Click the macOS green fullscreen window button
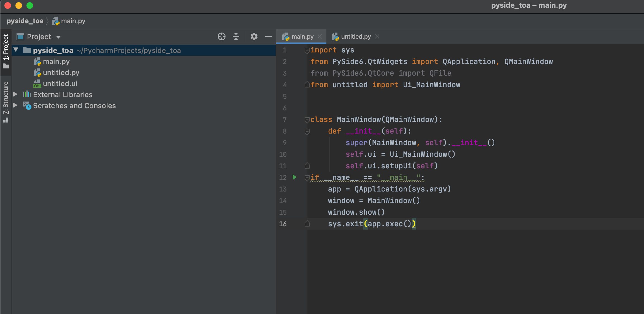644x314 pixels. 30,6
